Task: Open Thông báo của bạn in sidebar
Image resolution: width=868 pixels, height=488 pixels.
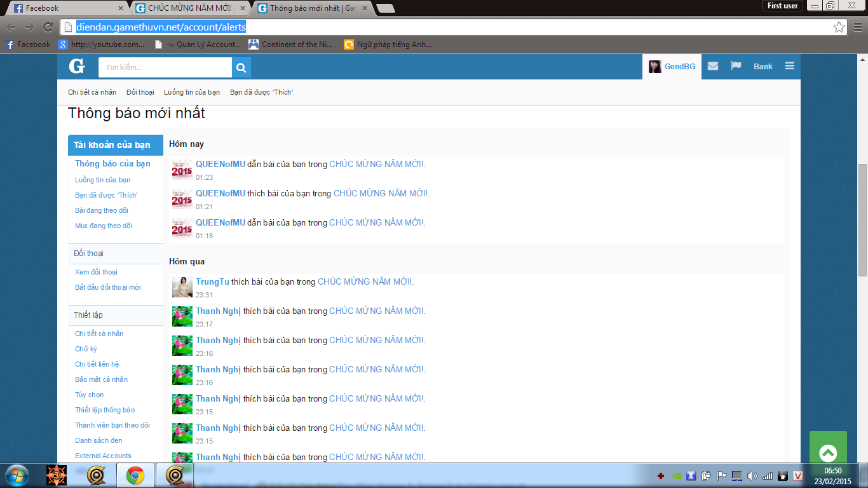Action: click(x=112, y=163)
